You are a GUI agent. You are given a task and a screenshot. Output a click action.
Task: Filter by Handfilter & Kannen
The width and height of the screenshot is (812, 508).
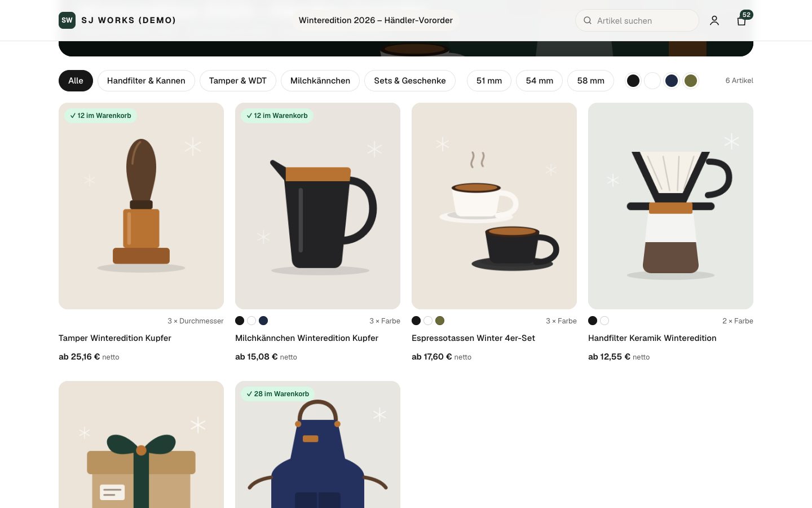click(x=146, y=81)
